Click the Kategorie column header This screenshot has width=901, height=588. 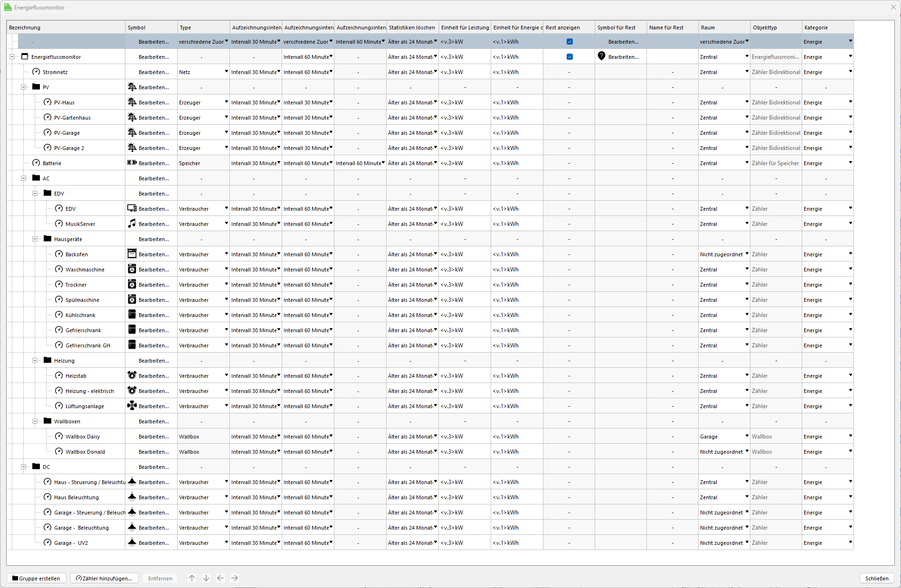pos(828,28)
